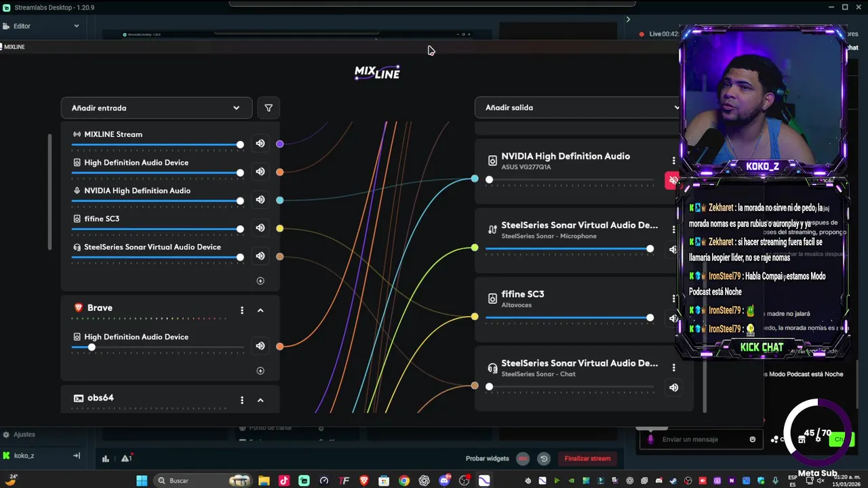Adjust fifine SC3 output volume slider
868x488 pixels.
pyautogui.click(x=570, y=317)
